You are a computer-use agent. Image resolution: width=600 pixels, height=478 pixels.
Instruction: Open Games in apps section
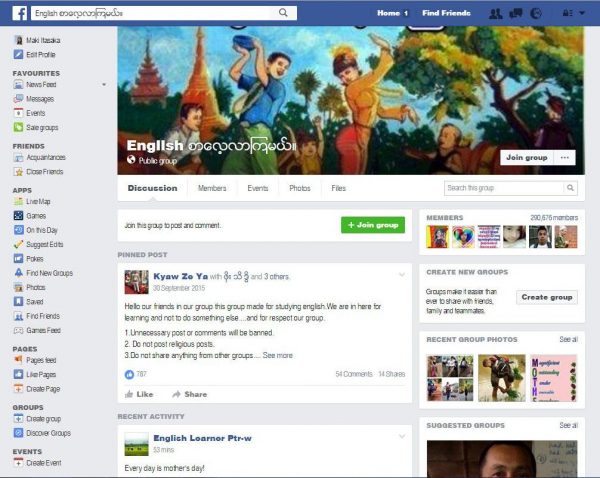[x=30, y=215]
